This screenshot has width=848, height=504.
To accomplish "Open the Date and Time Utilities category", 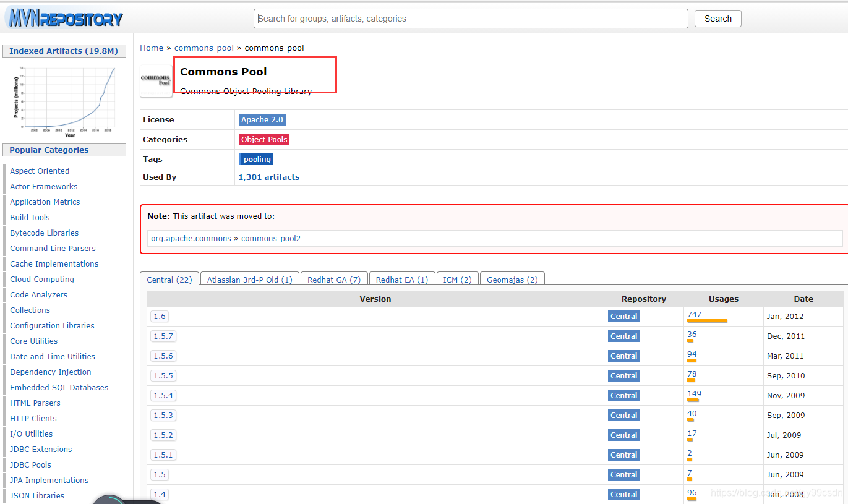I will (53, 356).
